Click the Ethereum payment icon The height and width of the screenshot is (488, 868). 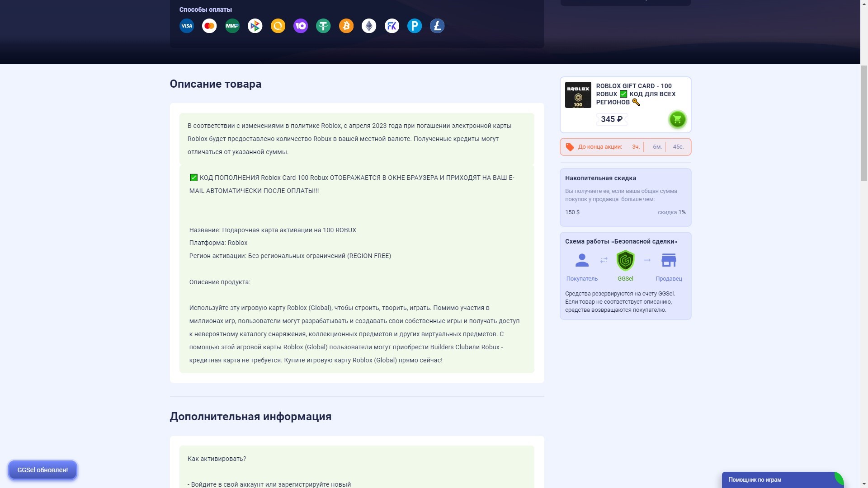click(x=369, y=26)
